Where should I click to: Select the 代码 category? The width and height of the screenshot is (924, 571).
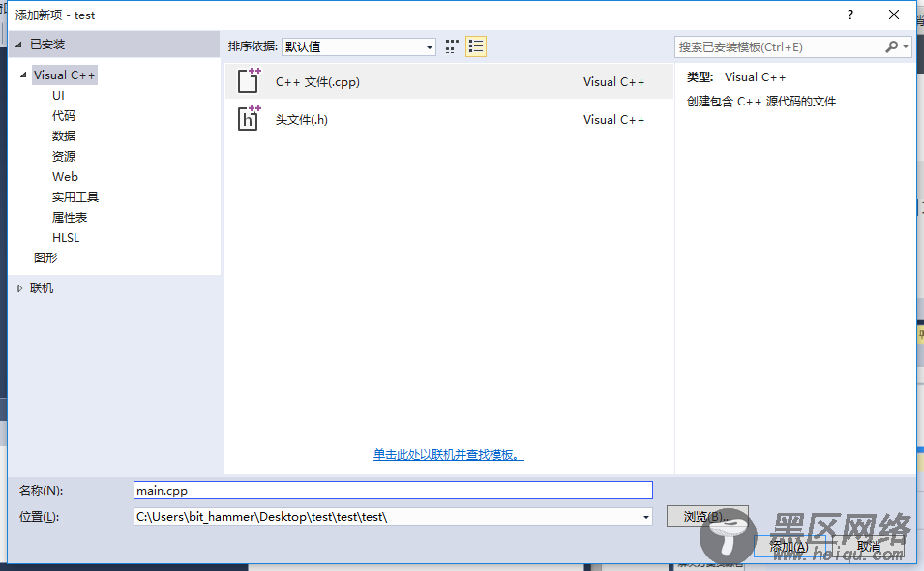point(64,115)
